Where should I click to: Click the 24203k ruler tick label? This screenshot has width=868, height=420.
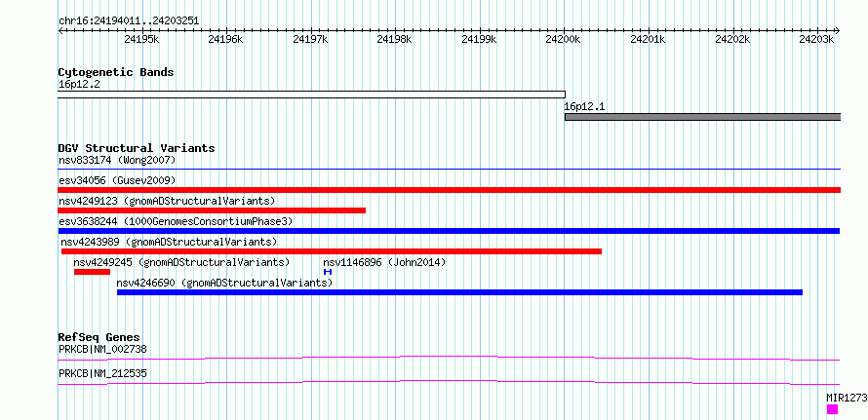click(817, 39)
